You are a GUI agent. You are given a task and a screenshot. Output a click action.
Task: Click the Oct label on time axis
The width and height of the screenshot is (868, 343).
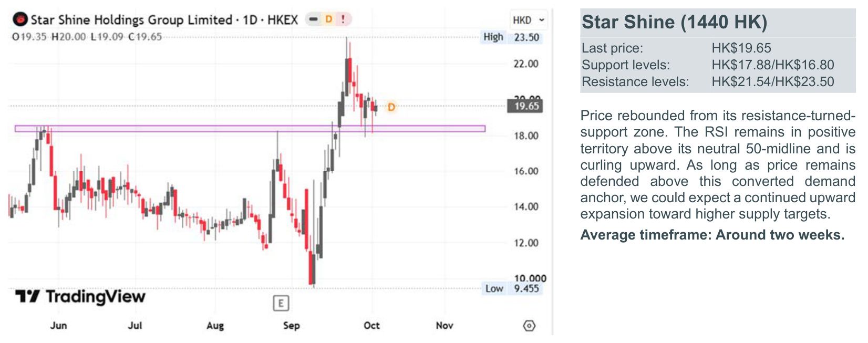click(x=371, y=326)
